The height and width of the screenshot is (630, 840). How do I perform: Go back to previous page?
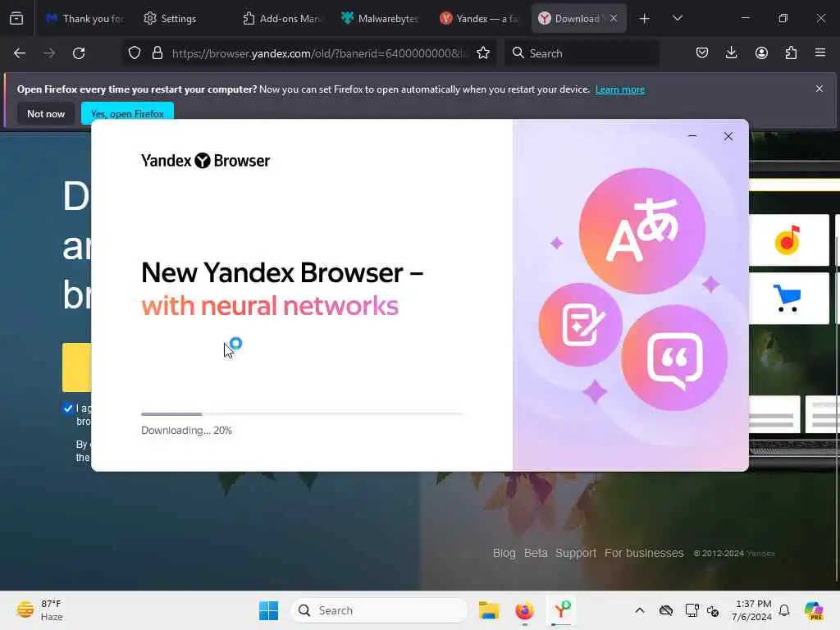coord(20,53)
